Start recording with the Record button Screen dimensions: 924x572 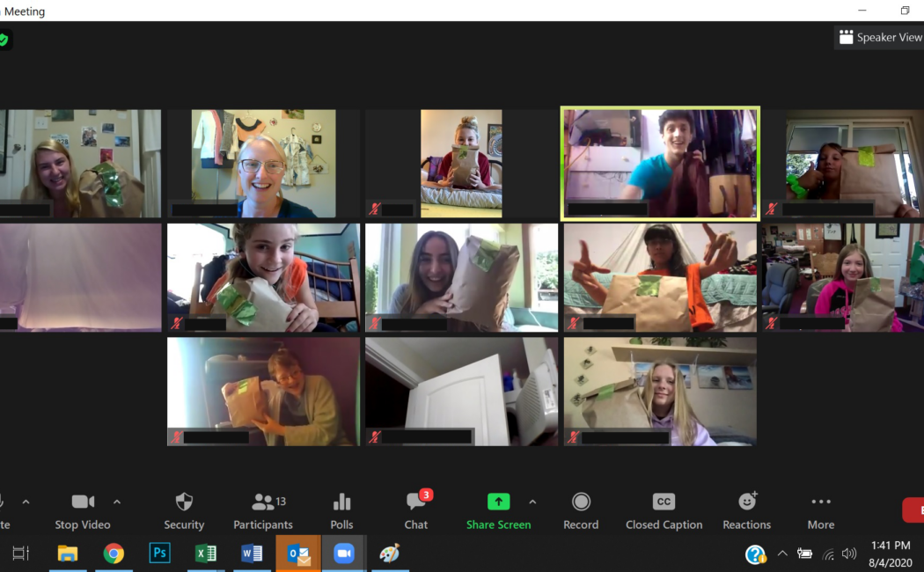coord(581,510)
